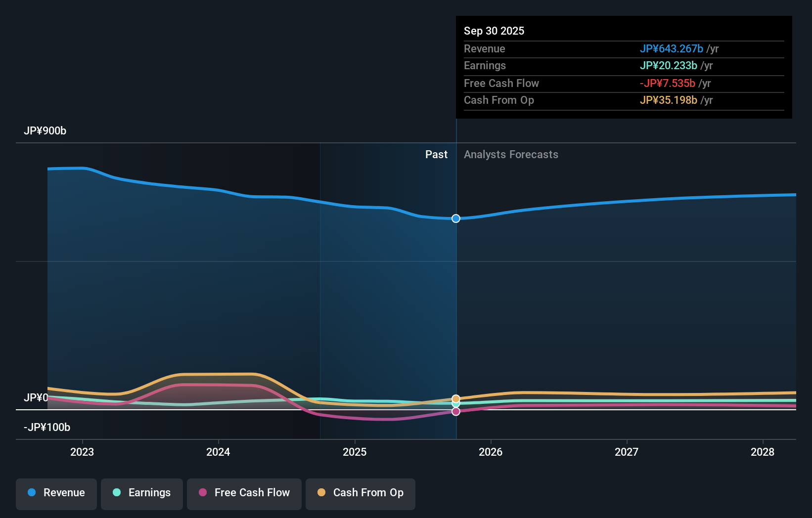
Task: Switch to the Analysts Forecasts section
Action: (x=511, y=154)
